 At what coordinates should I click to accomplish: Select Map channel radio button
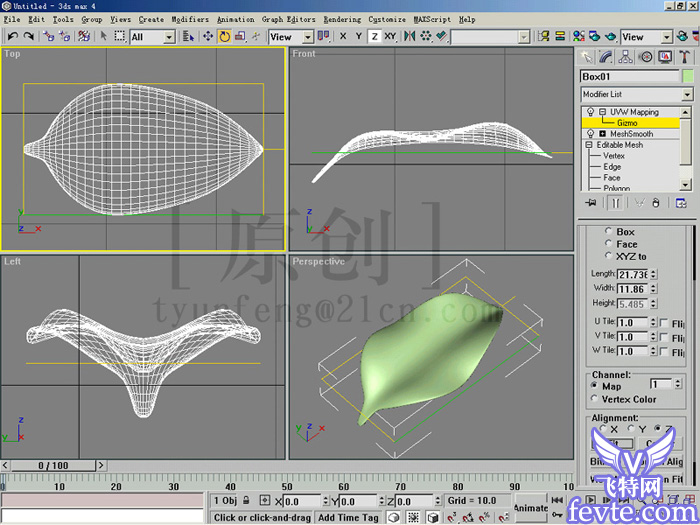595,385
